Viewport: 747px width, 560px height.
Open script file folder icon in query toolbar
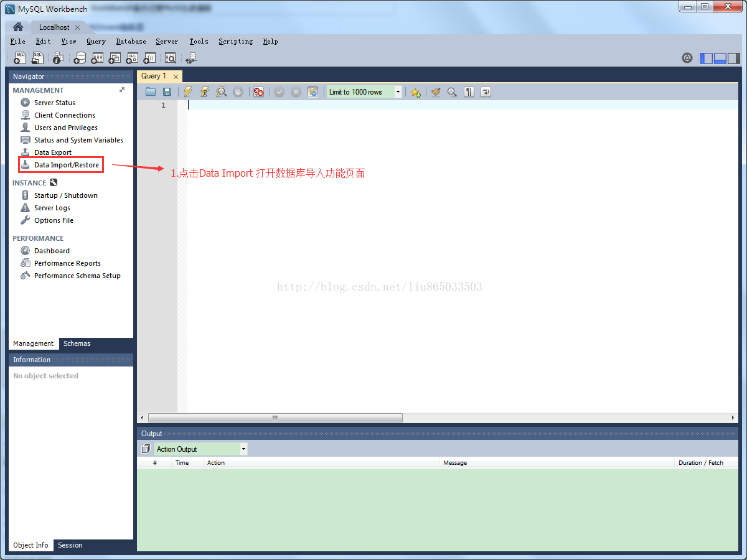click(151, 92)
